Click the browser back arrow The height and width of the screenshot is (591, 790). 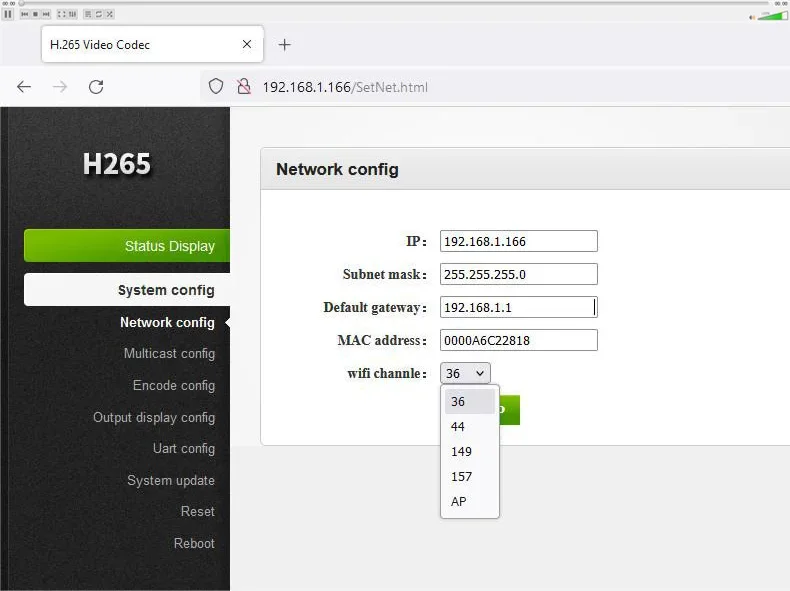[x=24, y=87]
